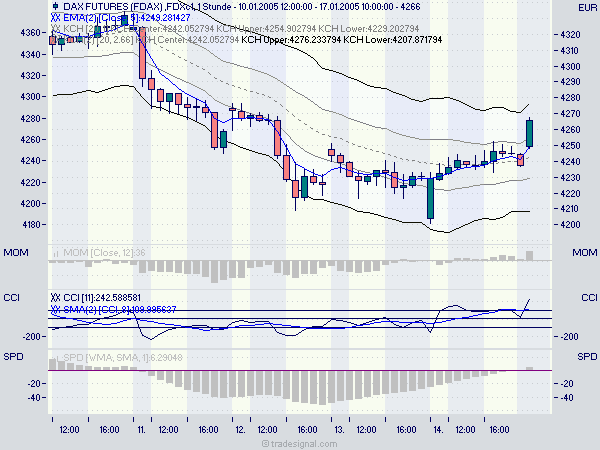
Task: Select the magenta zero line in SPD panel
Action: [300, 370]
